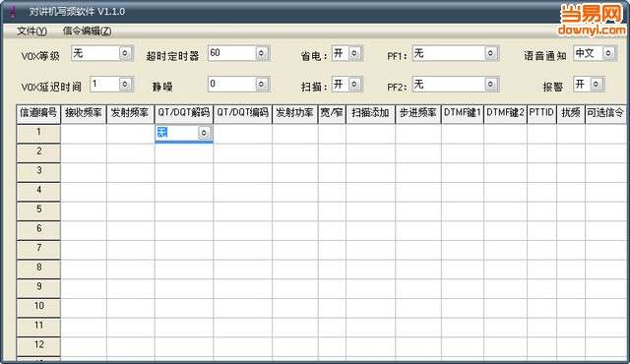Click the 发射功率 column header
Screen dimensions: 630x364
coord(295,114)
